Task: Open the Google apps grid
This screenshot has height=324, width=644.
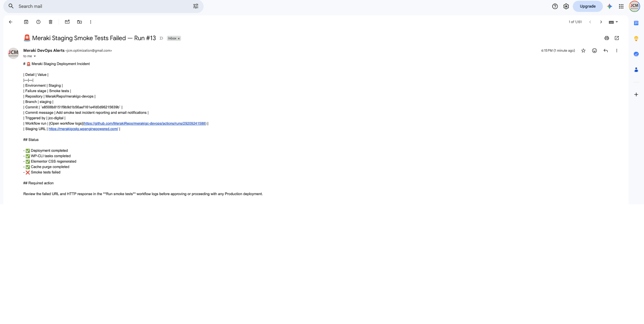Action: (x=621, y=6)
